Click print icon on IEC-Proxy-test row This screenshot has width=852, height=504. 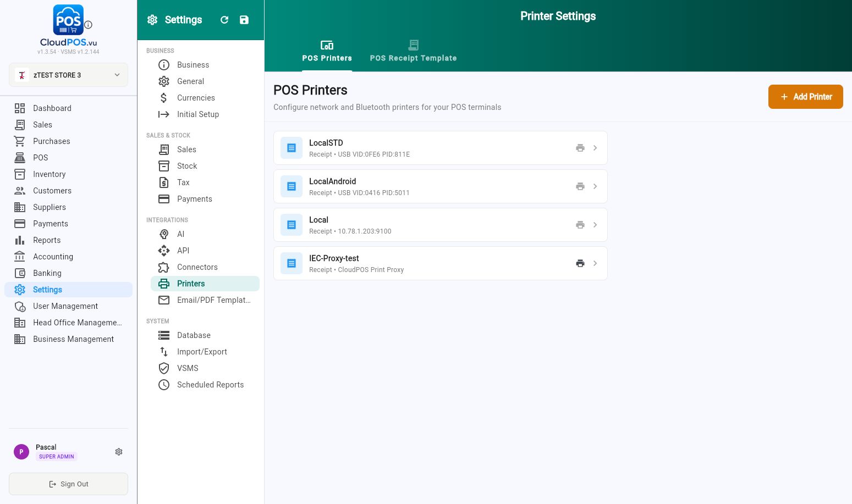pyautogui.click(x=580, y=263)
